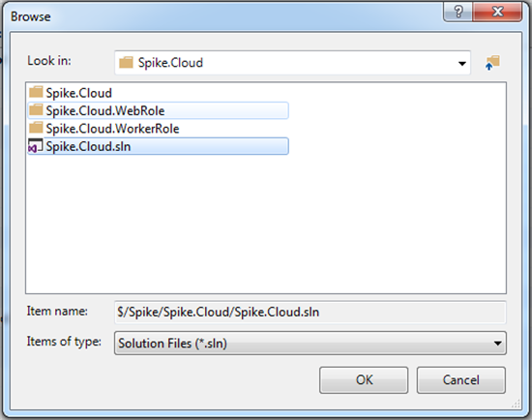Close the Browse dialog window
Screen dimensions: 532x420
[497, 13]
